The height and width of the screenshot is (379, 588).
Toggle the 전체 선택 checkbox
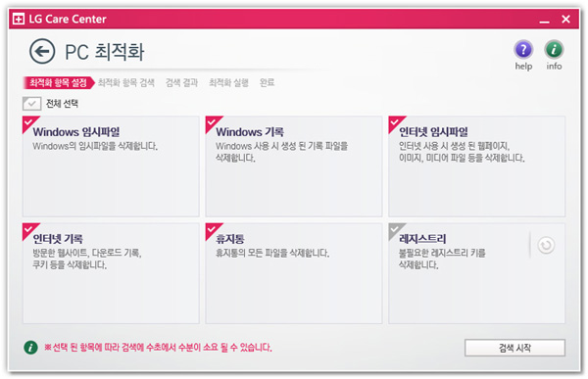31,104
